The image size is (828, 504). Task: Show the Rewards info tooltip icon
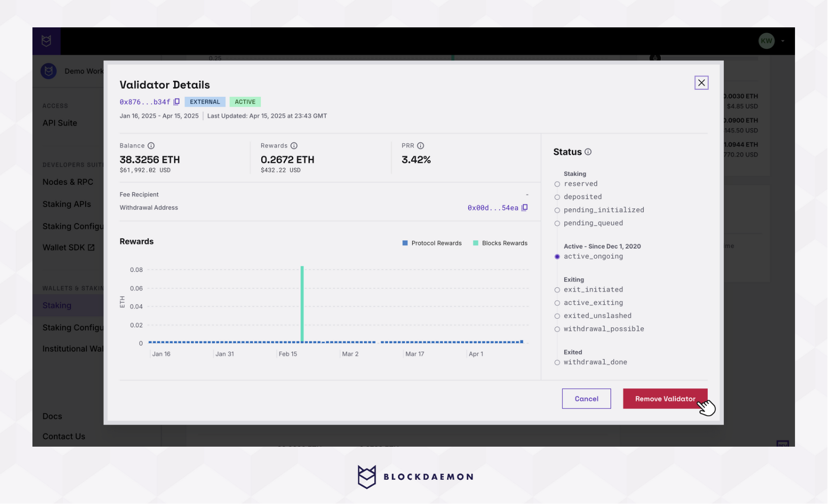(294, 146)
